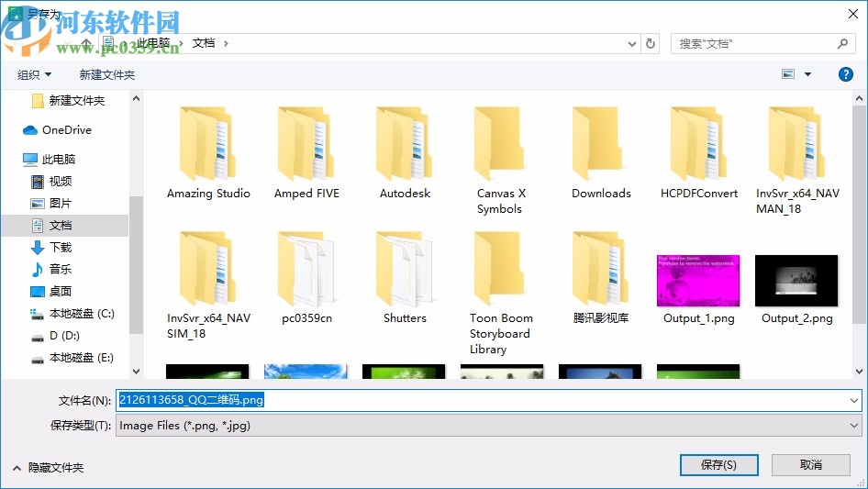Open the Downloads folder icon
The width and height of the screenshot is (868, 489).
[601, 144]
